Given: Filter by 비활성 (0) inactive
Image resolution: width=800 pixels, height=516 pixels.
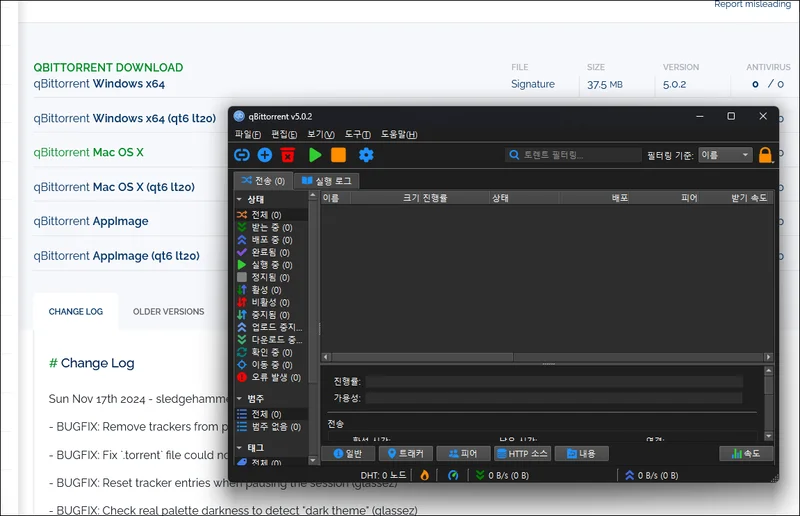Looking at the screenshot, I should (x=271, y=302).
